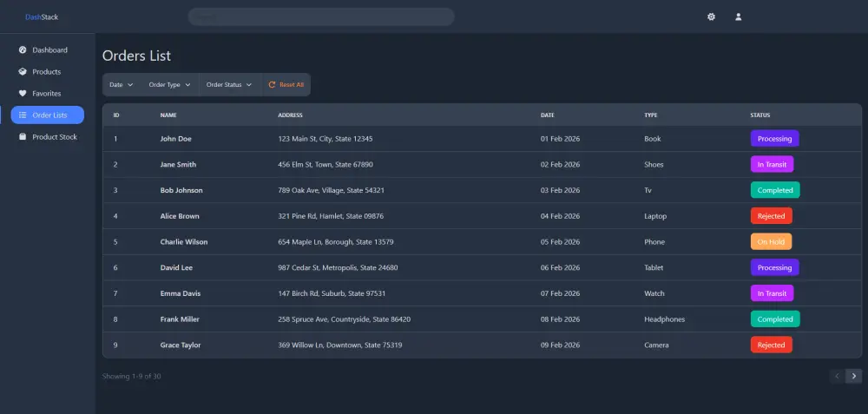Select the name Jane Smith
This screenshot has width=868, height=414.
tap(178, 164)
